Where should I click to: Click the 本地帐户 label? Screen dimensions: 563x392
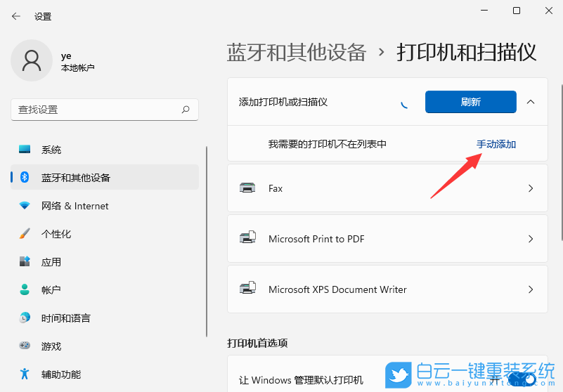77,67
